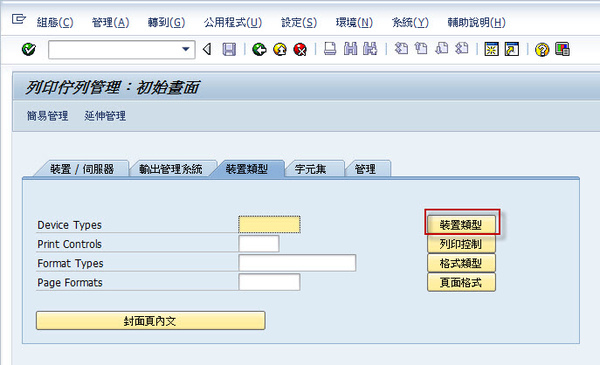Screen dimensions: 600x365
Task: Click the 延伸管理 toolbar button
Action: coord(105,116)
